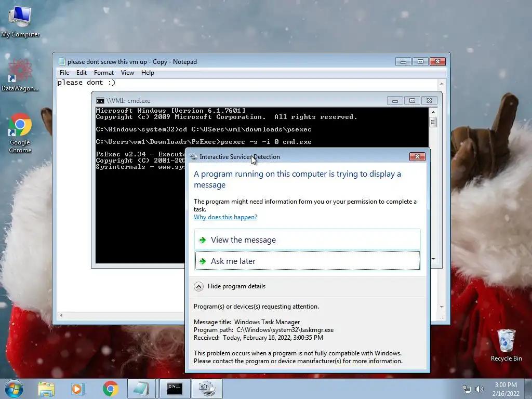Open the File menu in Notepad
This screenshot has height=399, width=532.
pyautogui.click(x=64, y=73)
